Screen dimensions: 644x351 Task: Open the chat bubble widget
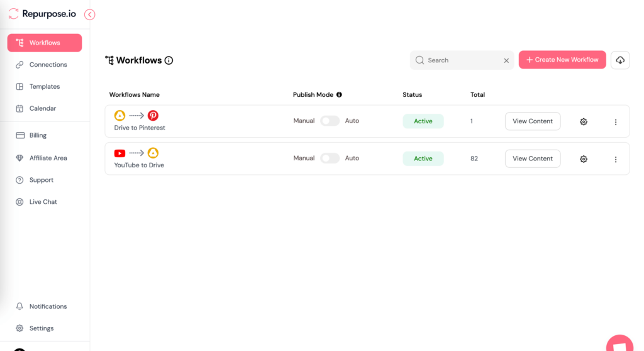tap(620, 343)
